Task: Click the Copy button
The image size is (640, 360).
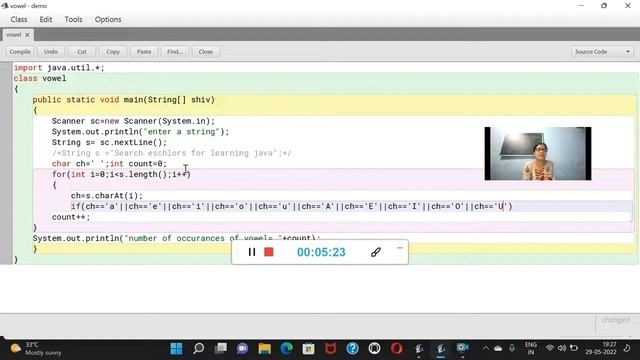Action: (x=113, y=52)
